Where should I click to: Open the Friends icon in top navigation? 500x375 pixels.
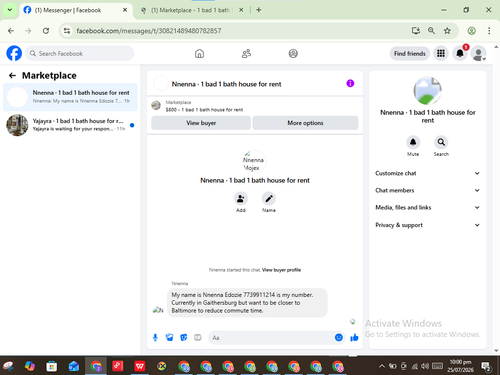pos(246,53)
